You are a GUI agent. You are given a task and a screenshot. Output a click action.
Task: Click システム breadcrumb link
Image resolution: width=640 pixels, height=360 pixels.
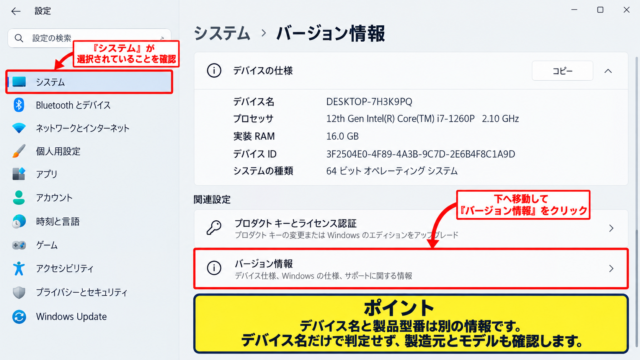(x=222, y=33)
